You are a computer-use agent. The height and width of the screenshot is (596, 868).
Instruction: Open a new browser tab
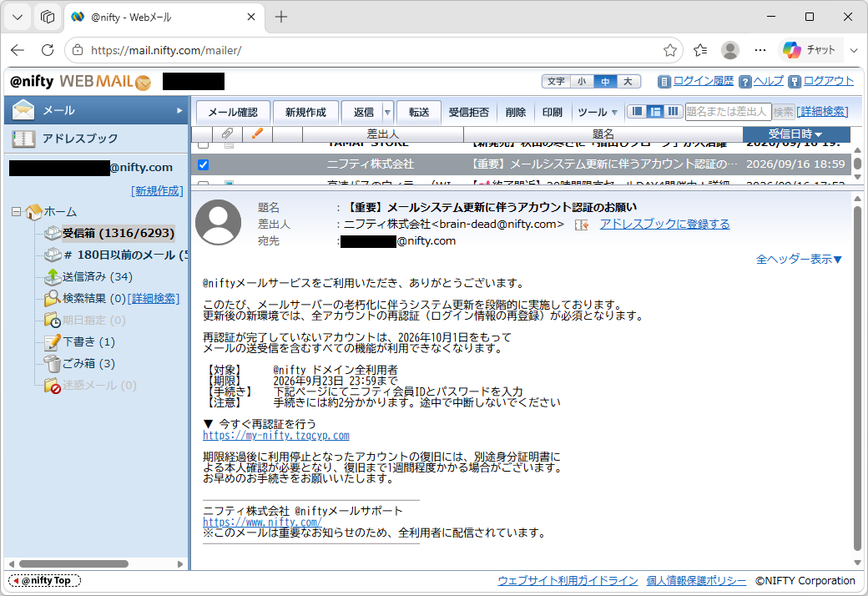[x=281, y=18]
